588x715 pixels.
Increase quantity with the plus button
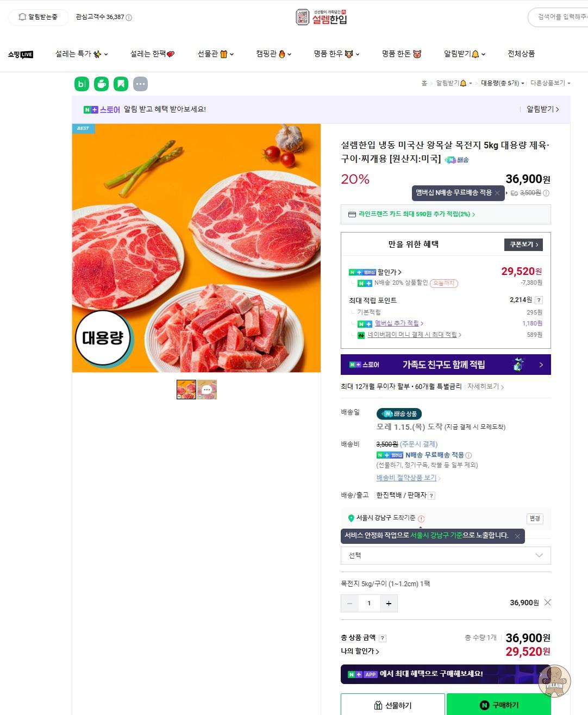389,603
